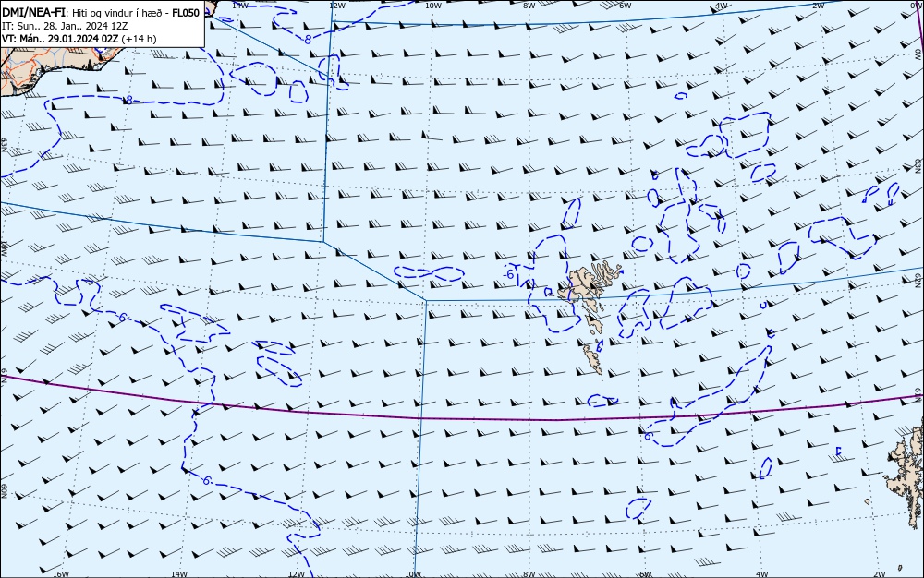Image resolution: width=924 pixels, height=578 pixels.
Task: Click the "12W" longitude label along the top edge
Action: pyautogui.click(x=336, y=6)
